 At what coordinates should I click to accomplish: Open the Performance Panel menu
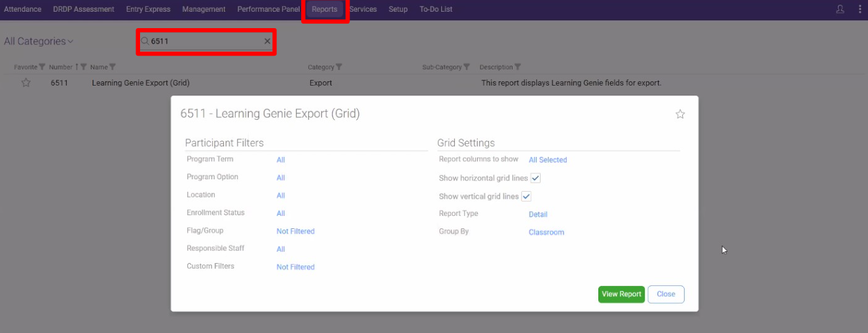pyautogui.click(x=268, y=9)
